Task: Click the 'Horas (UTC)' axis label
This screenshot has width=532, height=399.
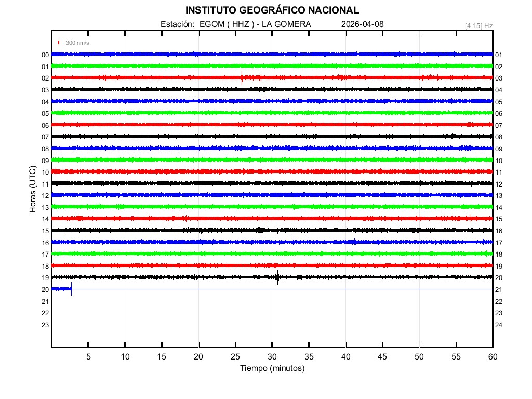Action: (x=33, y=189)
